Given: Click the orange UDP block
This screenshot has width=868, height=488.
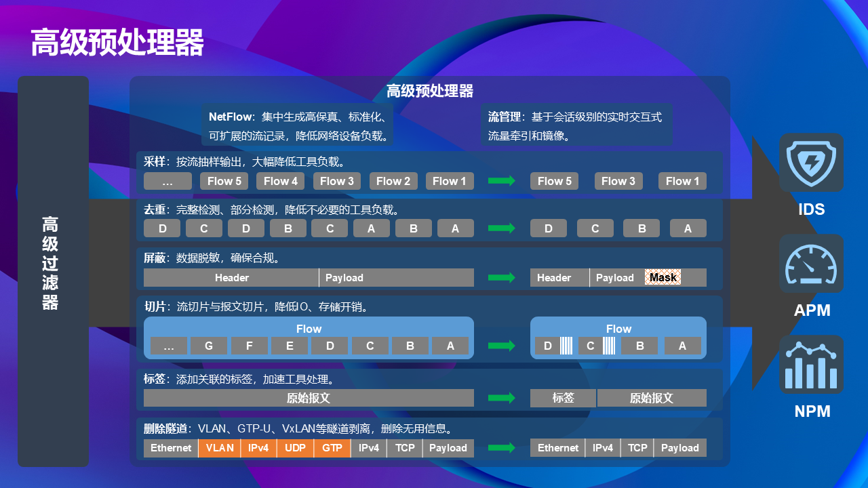Looking at the screenshot, I should click(x=295, y=448).
